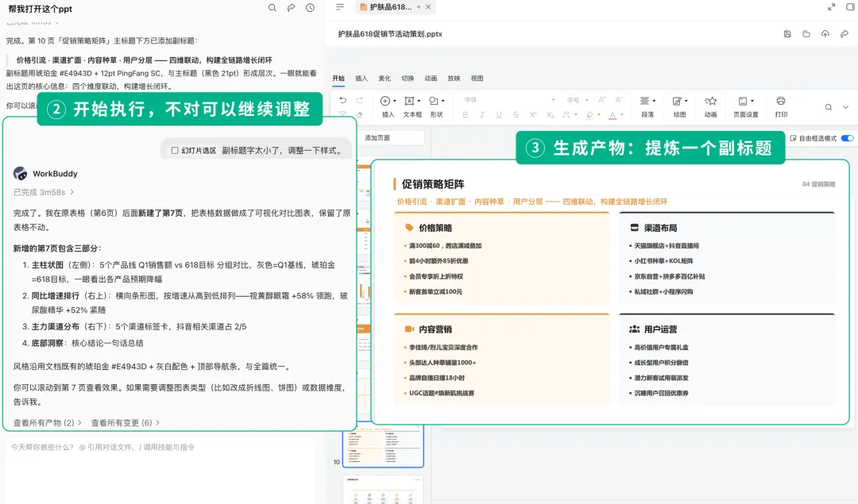Switch to the 开始 ribbon tab
858x504 pixels.
click(x=338, y=78)
